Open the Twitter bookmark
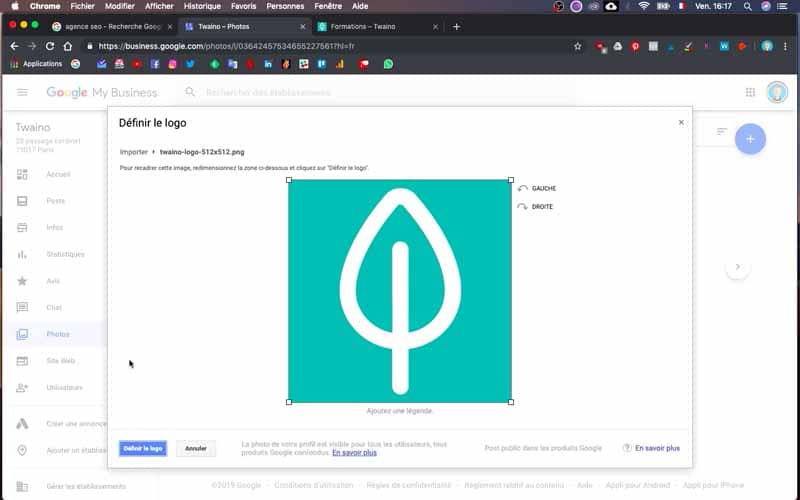This screenshot has width=800, height=500. (190, 64)
